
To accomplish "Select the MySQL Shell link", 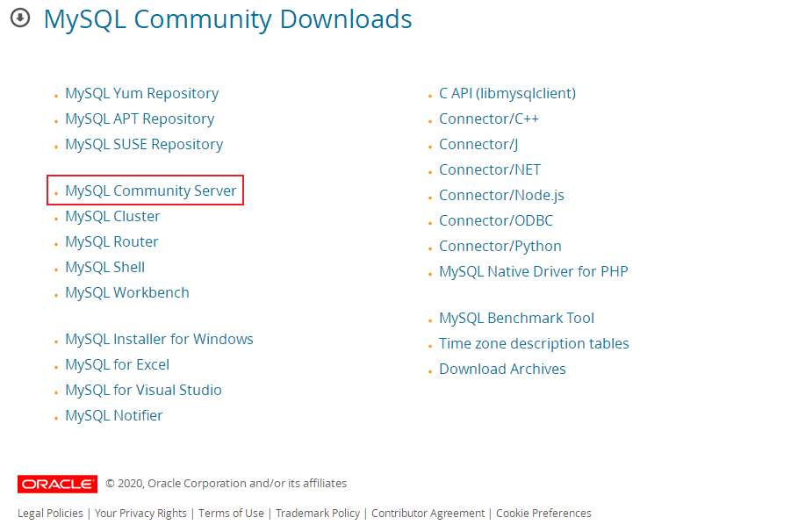I will click(x=105, y=267).
